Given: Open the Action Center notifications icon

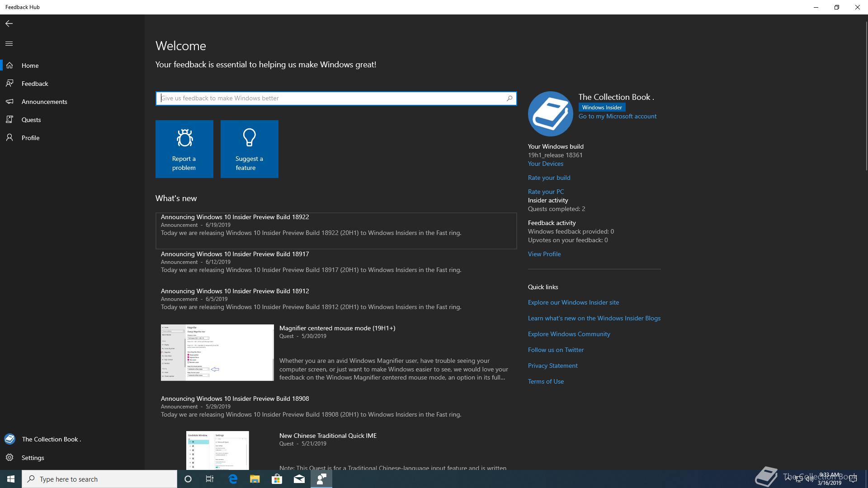Looking at the screenshot, I should pos(853,479).
